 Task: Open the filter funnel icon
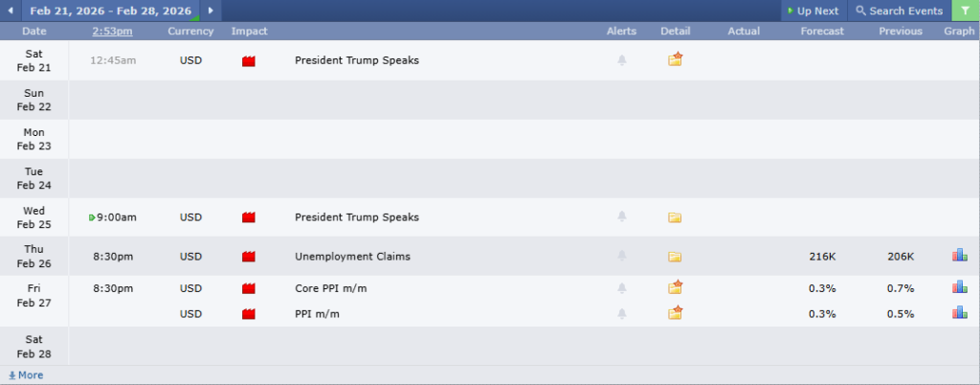click(x=965, y=11)
